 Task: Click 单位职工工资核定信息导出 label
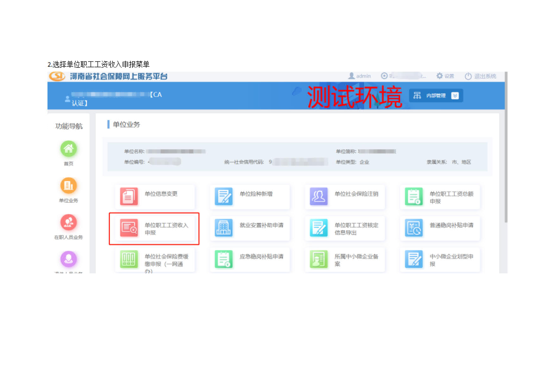(x=356, y=229)
